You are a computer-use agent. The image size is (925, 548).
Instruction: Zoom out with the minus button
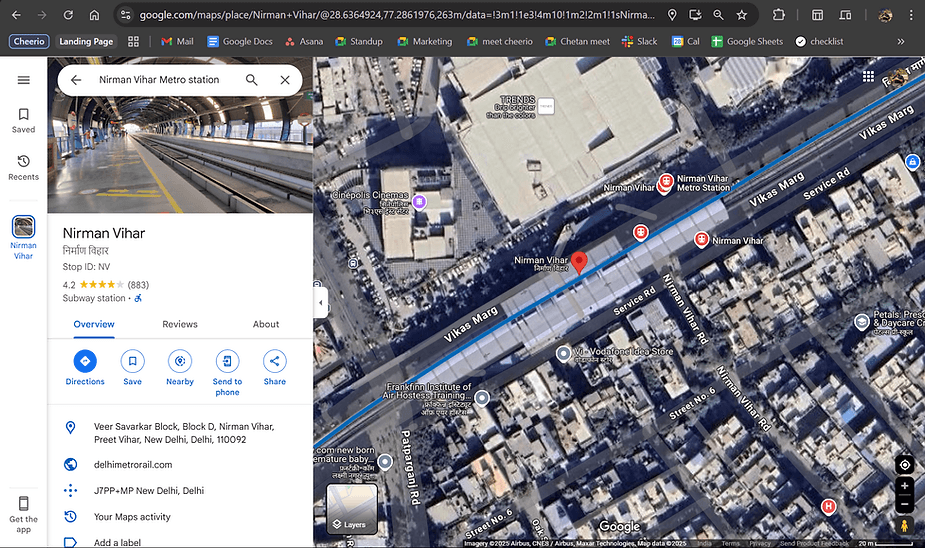[x=904, y=504]
